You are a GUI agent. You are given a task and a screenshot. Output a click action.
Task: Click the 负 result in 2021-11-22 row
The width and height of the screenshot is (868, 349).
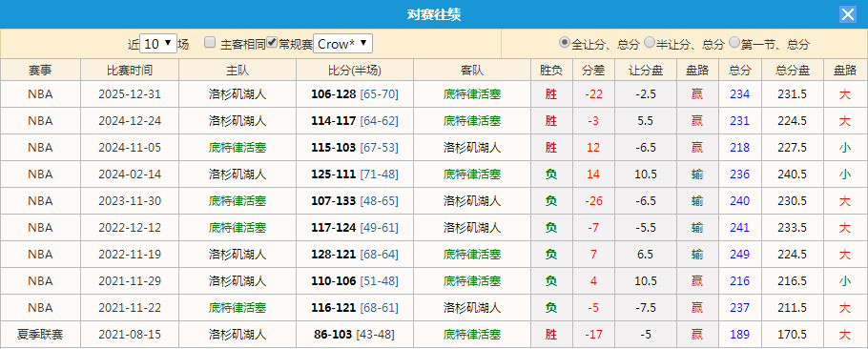click(x=550, y=307)
